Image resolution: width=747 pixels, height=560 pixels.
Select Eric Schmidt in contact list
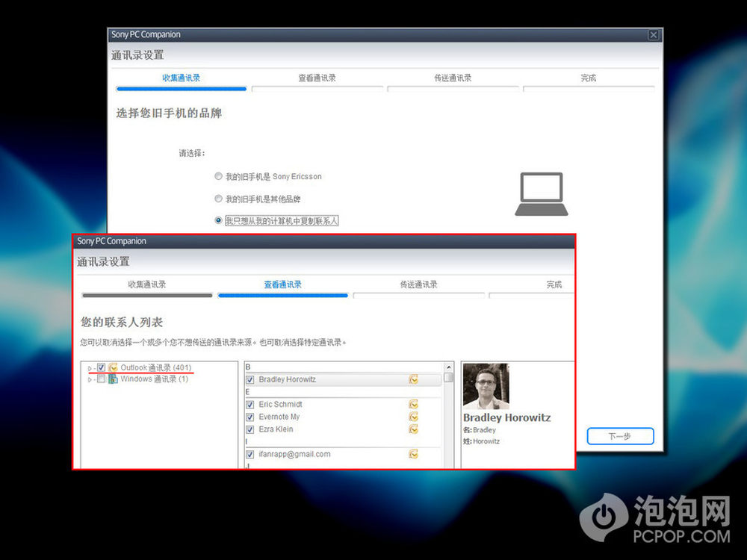pos(281,404)
